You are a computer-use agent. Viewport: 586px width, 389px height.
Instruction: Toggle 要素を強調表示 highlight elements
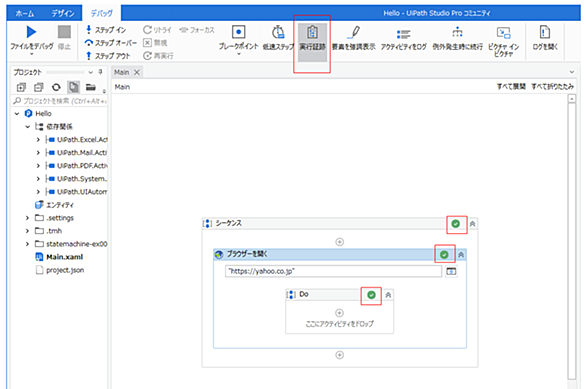(x=354, y=38)
